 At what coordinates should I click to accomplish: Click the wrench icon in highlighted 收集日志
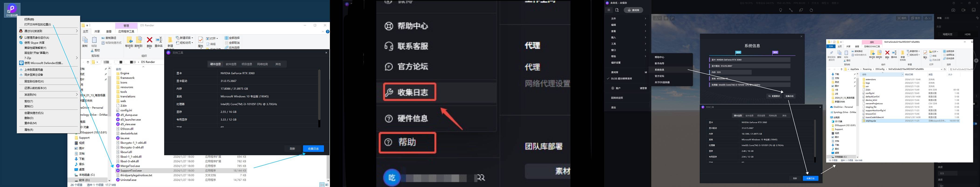[x=389, y=92]
